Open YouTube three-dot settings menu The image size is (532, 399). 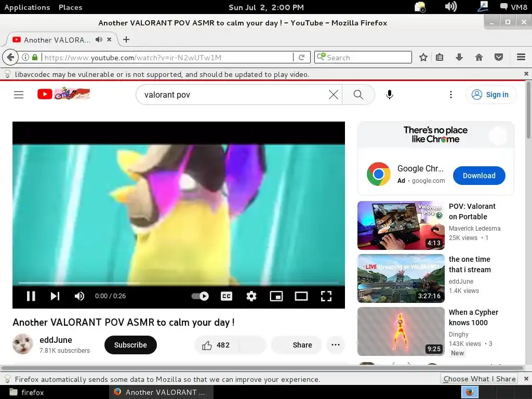pos(450,95)
